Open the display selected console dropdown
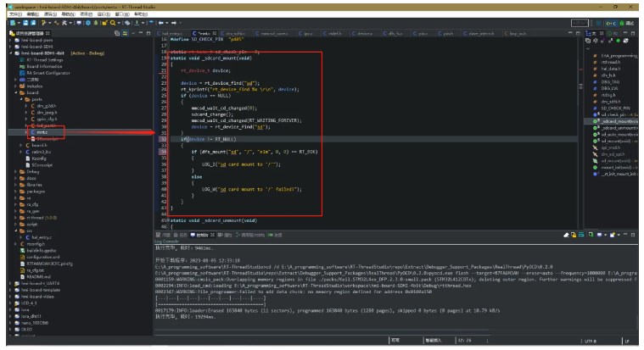 (605, 235)
